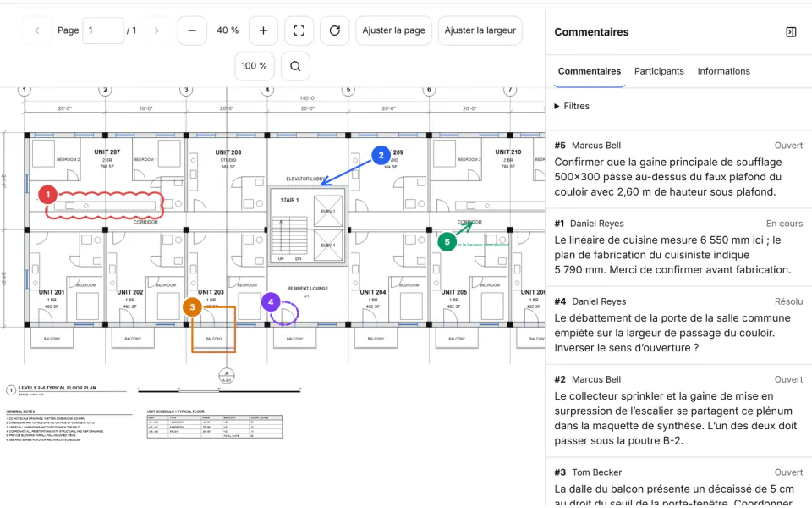
Task: Click the Résolu status of comment #4
Action: tap(788, 301)
